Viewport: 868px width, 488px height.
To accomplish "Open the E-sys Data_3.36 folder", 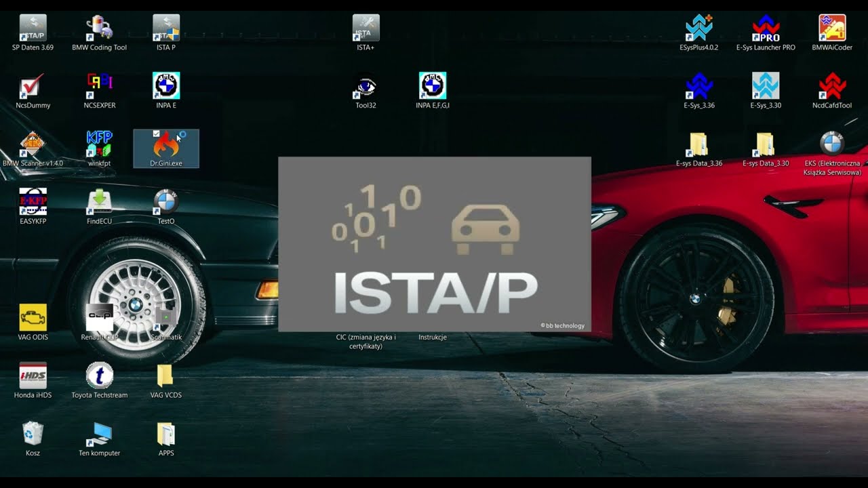I will (698, 144).
